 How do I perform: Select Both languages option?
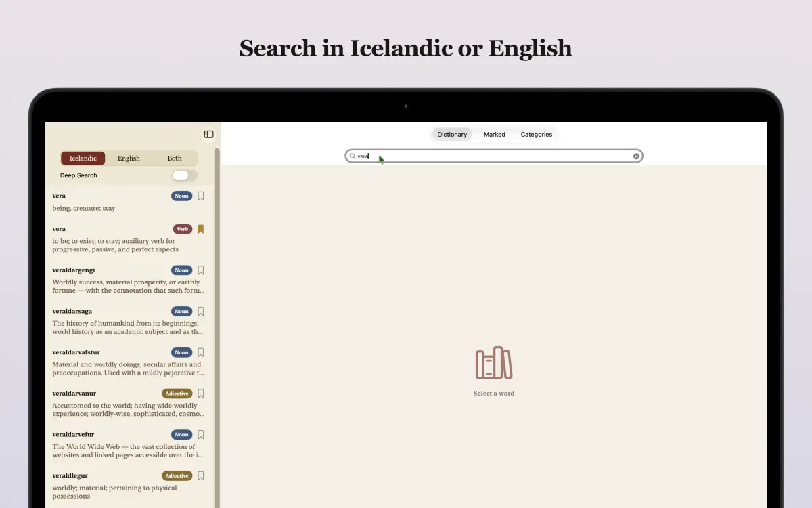(175, 158)
